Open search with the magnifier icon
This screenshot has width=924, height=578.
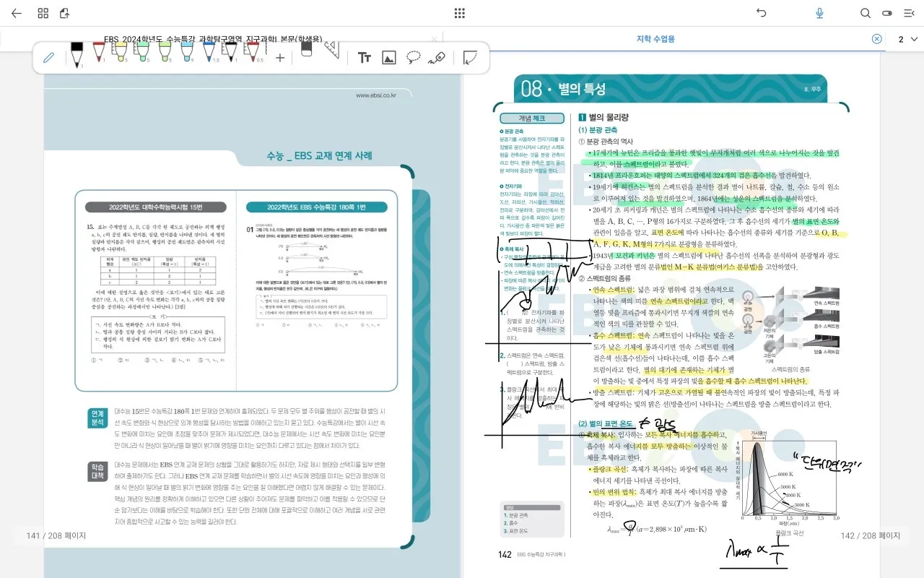(866, 13)
